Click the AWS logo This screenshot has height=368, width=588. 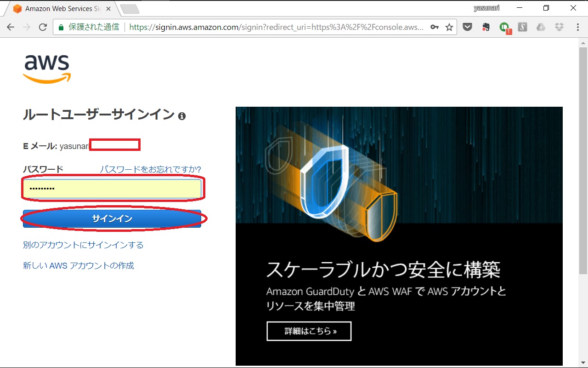click(47, 69)
